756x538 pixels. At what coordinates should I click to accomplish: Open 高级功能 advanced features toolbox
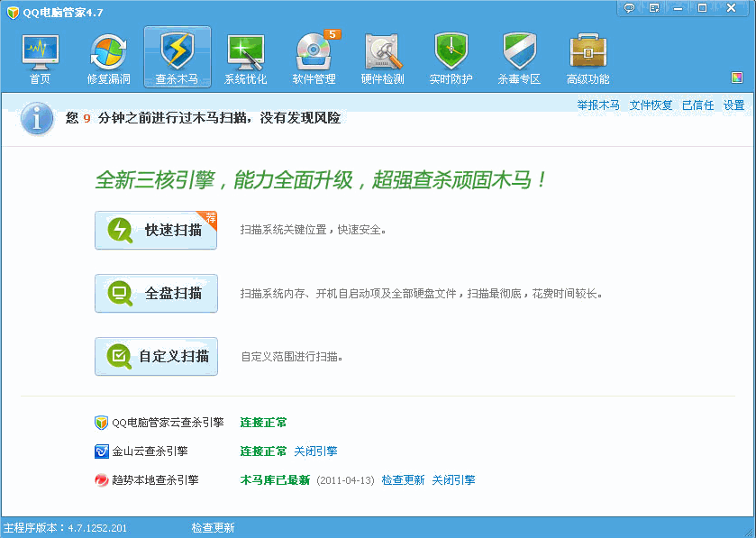[x=587, y=59]
